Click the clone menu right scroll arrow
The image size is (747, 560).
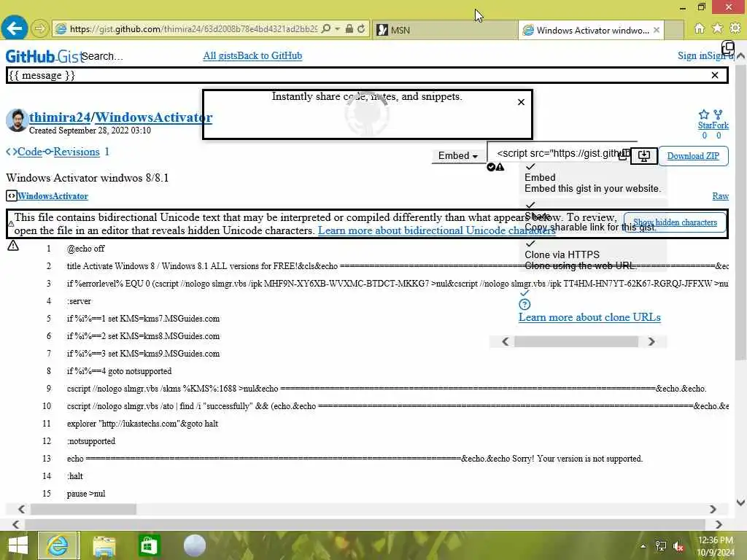tap(651, 341)
